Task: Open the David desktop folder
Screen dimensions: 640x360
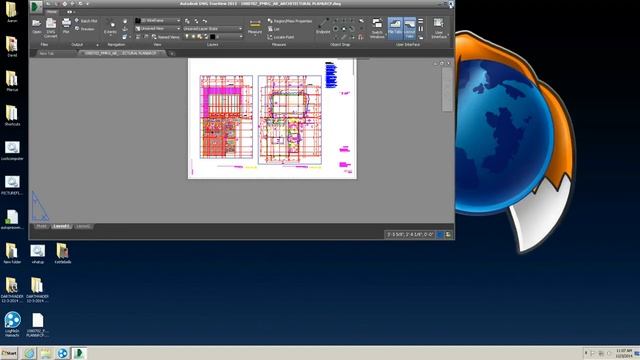Action: [x=12, y=47]
